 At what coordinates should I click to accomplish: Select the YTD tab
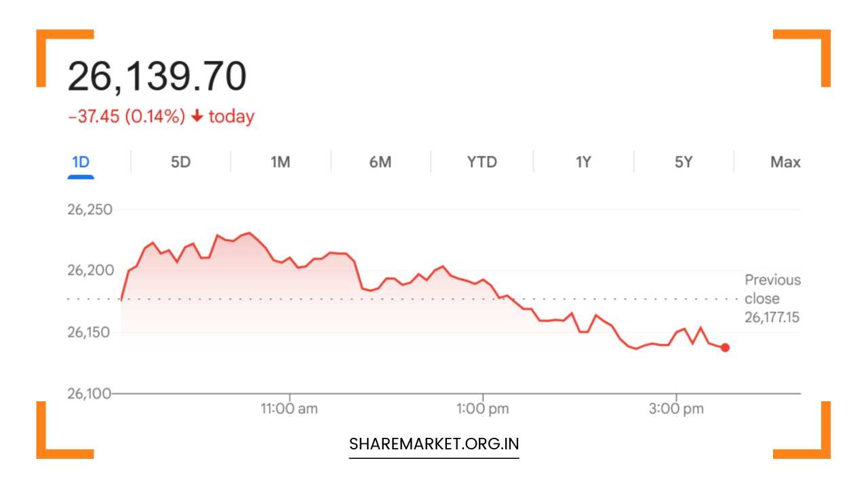[x=481, y=163]
